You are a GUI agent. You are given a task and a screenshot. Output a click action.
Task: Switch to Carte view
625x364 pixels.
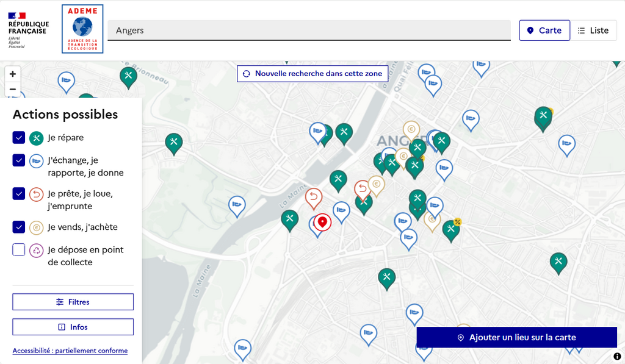pos(544,30)
